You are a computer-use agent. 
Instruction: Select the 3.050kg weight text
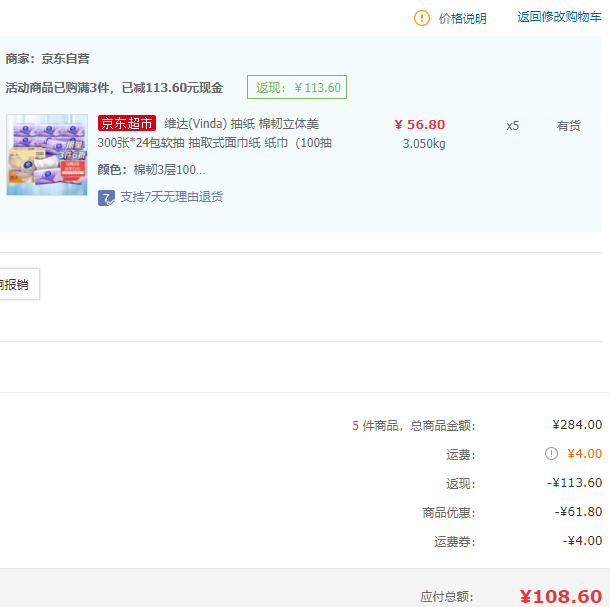click(x=424, y=144)
